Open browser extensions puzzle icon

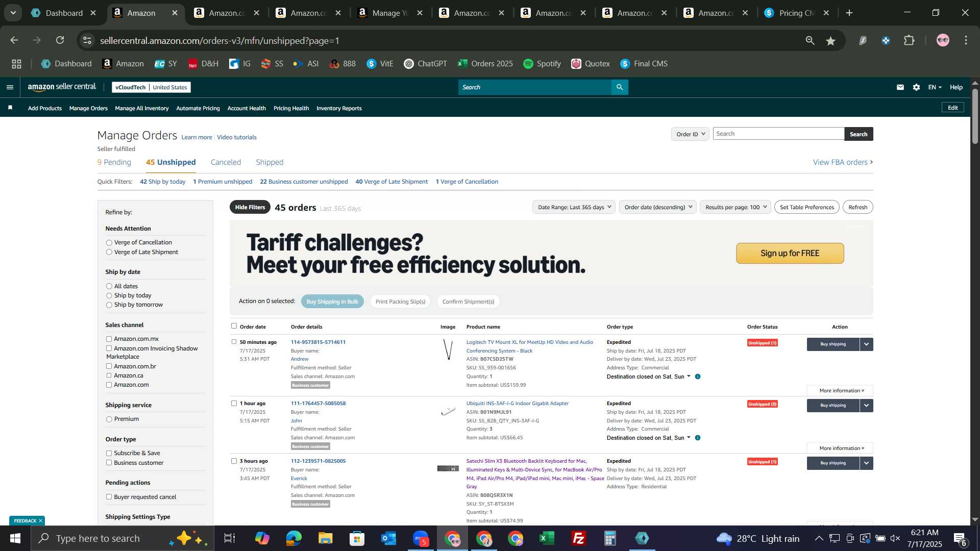tap(909, 40)
